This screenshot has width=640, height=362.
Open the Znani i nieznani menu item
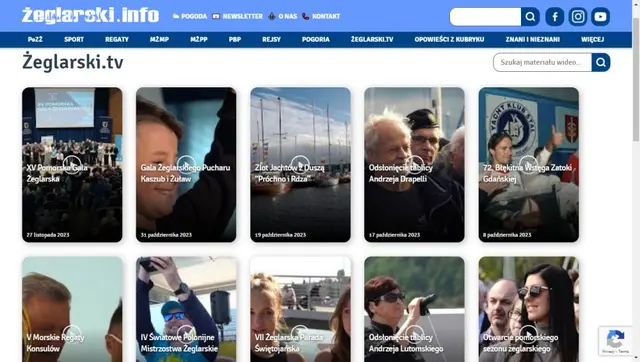click(x=532, y=40)
